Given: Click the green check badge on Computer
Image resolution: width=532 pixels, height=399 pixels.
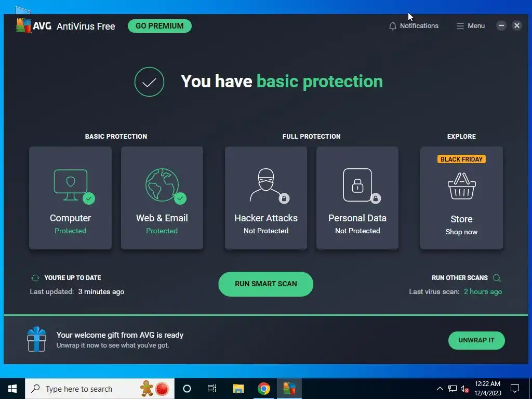Looking at the screenshot, I should pyautogui.click(x=89, y=198).
